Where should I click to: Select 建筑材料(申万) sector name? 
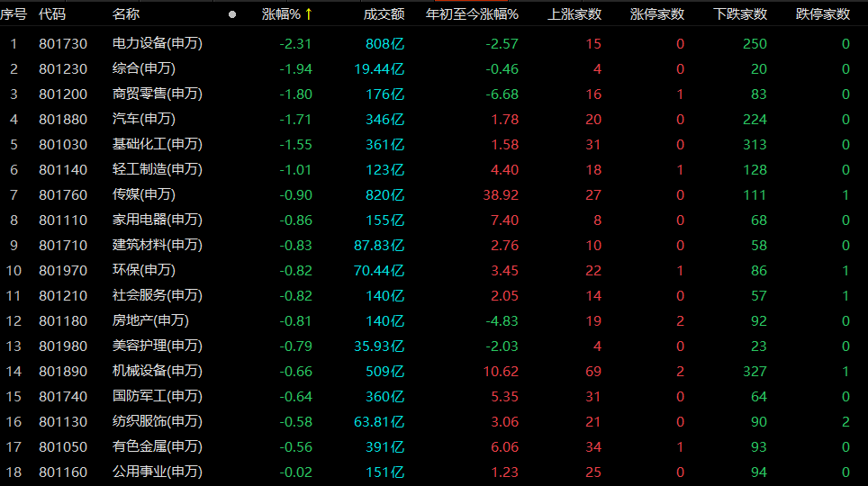[x=158, y=245]
